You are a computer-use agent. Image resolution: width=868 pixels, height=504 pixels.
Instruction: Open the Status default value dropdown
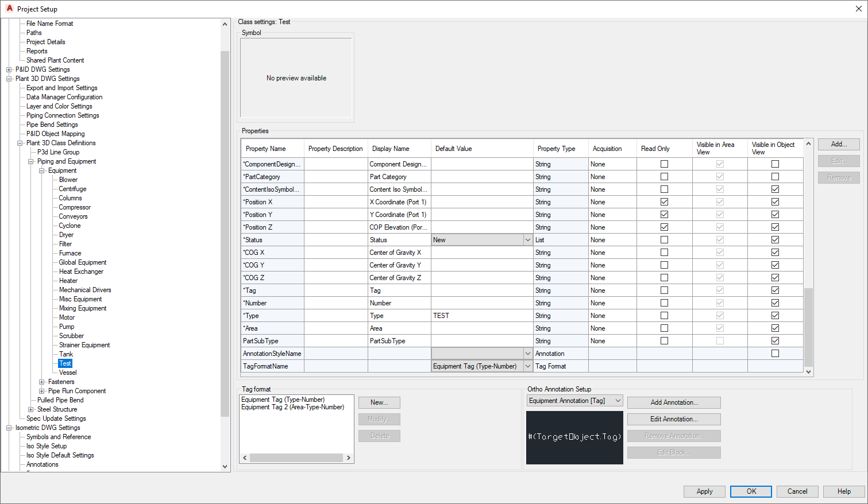pyautogui.click(x=527, y=239)
